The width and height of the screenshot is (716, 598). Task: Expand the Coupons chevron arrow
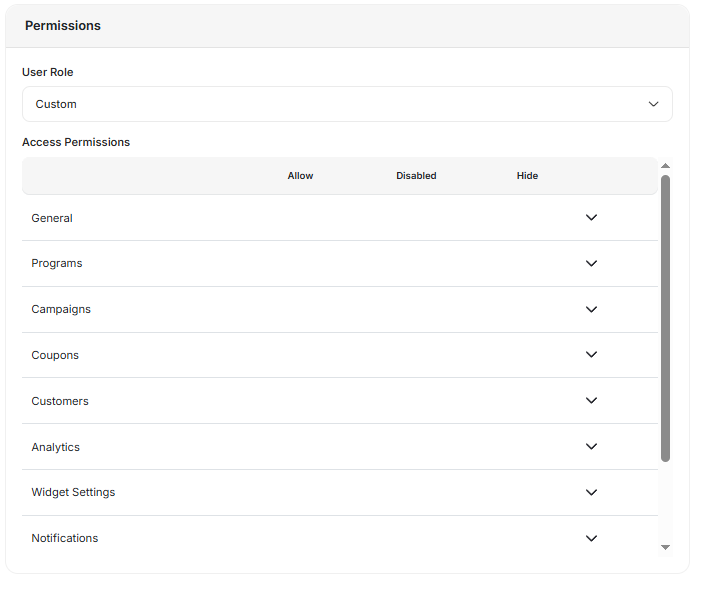pos(591,355)
